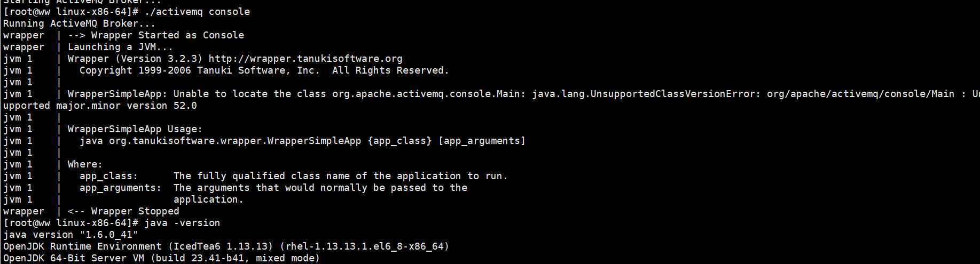This screenshot has width=980, height=264.
Task: Click the 'Running ActiveMQ Broker...' line
Action: 79,23
